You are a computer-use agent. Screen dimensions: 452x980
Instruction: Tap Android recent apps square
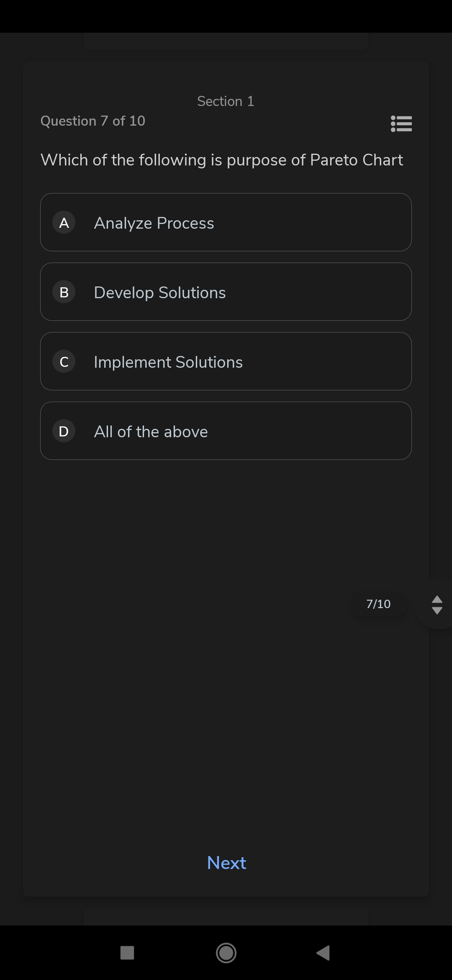[127, 953]
